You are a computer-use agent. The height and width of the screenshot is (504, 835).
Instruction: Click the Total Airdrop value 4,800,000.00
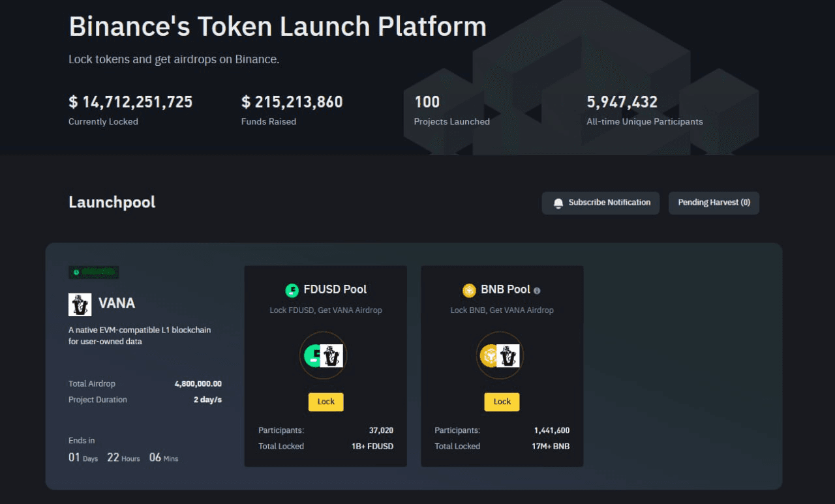point(198,384)
